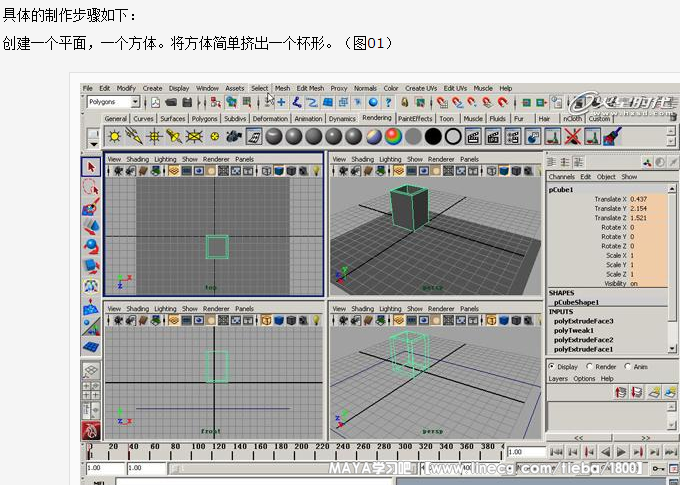The height and width of the screenshot is (485, 680).
Task: Activate the Rotate tool in toolbox
Action: tap(91, 246)
